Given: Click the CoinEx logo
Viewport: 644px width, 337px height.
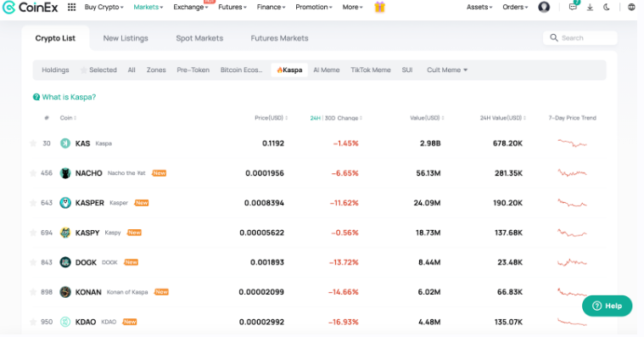Looking at the screenshot, I should point(31,7).
